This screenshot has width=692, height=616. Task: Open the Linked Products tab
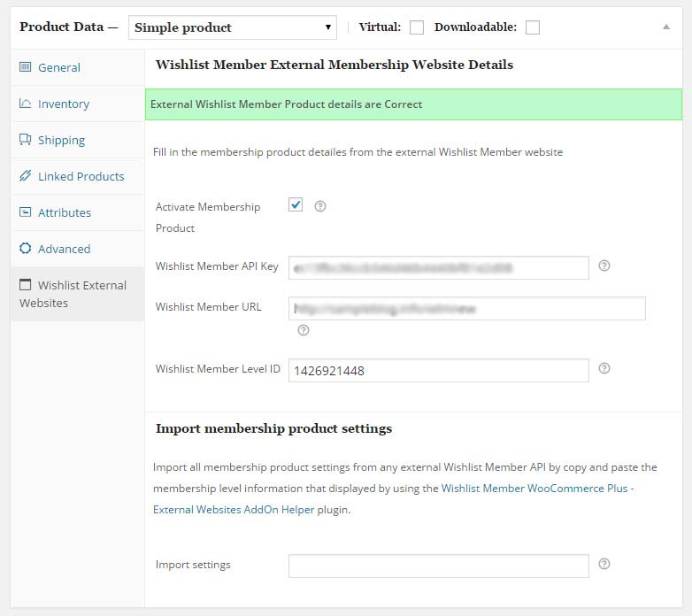77,176
